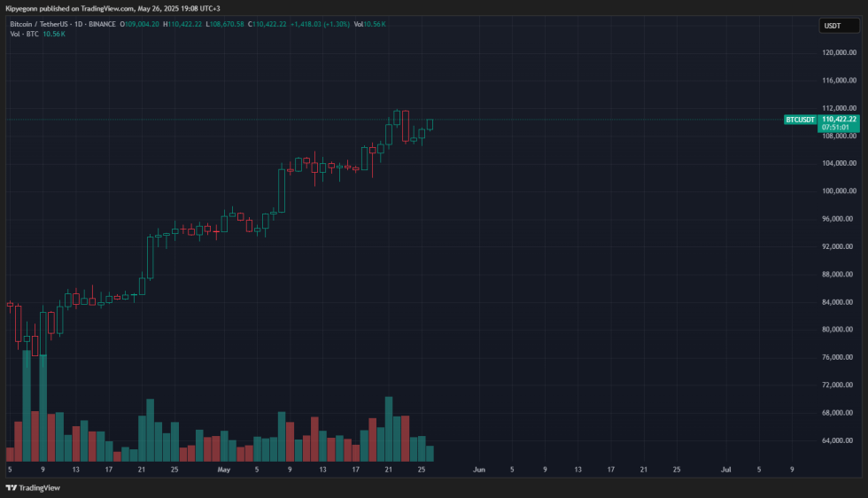Open the USDT currency selector

(833, 26)
